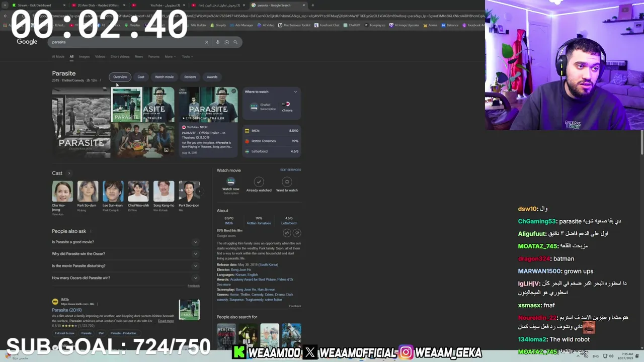Click the magnifier search icon

point(235,42)
